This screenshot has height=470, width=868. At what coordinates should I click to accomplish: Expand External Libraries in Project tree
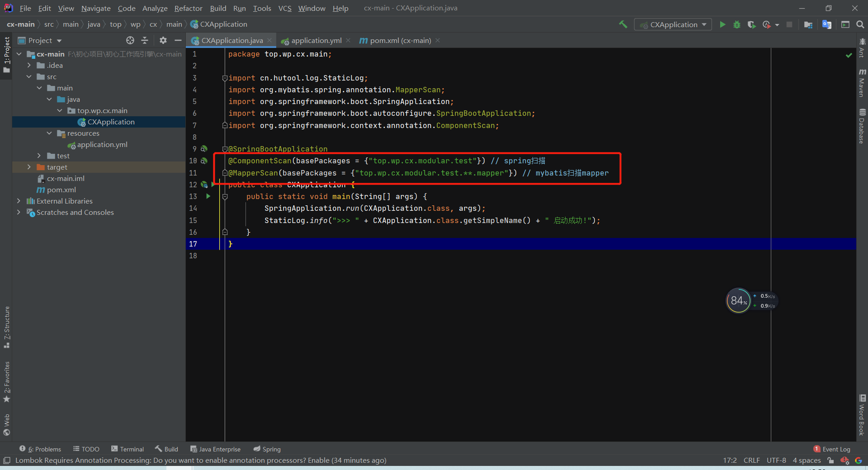pos(19,201)
